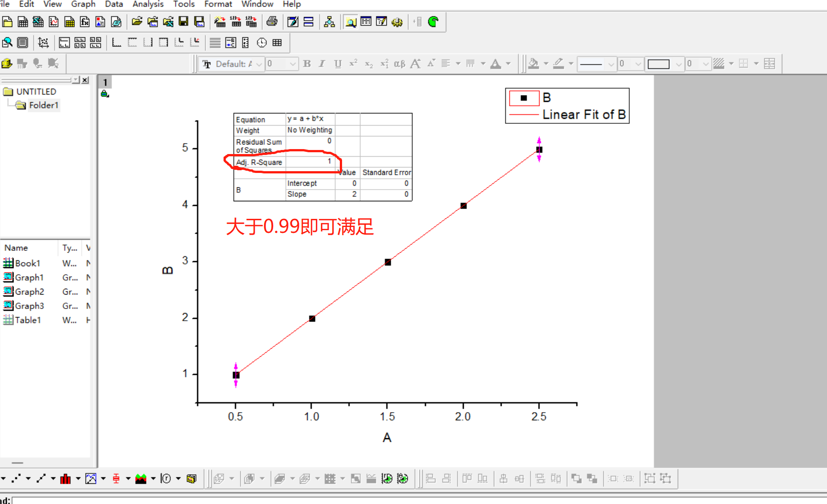Open the line style dropdown

[611, 64]
